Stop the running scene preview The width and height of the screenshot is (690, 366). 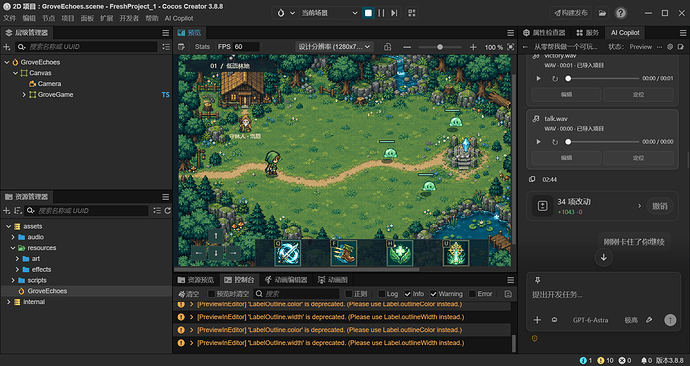point(368,13)
